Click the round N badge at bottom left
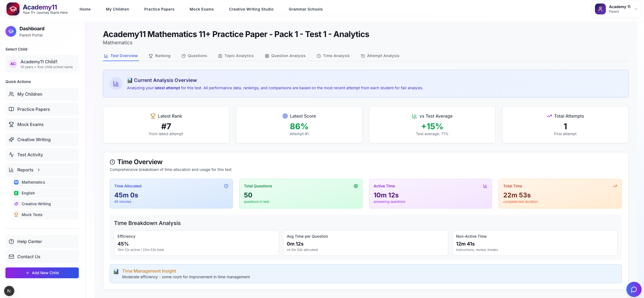Screen dimensions: 644x298 [x=9, y=291]
